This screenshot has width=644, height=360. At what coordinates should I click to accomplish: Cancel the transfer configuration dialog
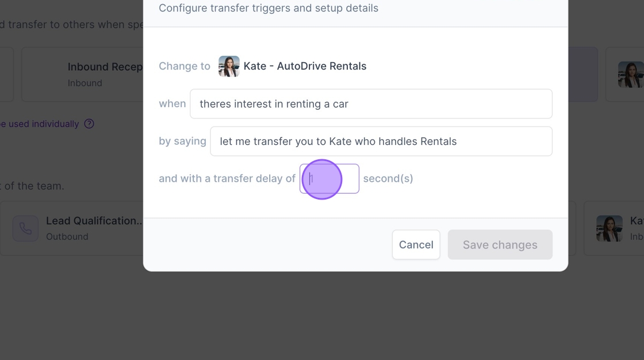pos(416,244)
